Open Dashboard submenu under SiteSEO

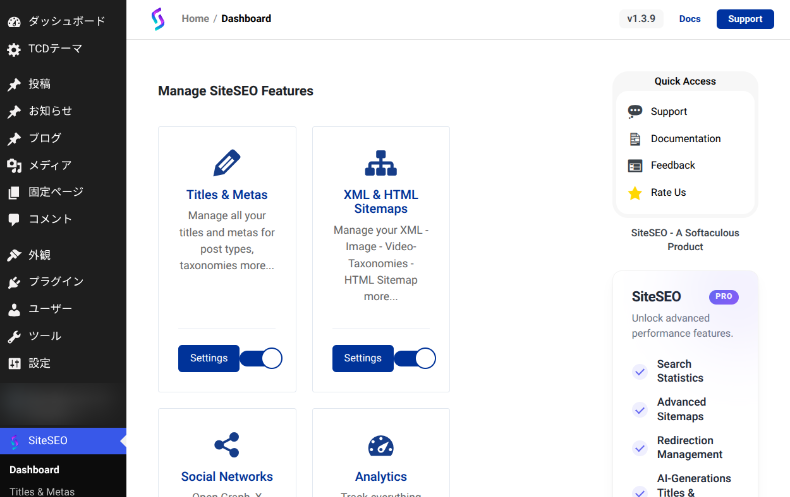[34, 470]
